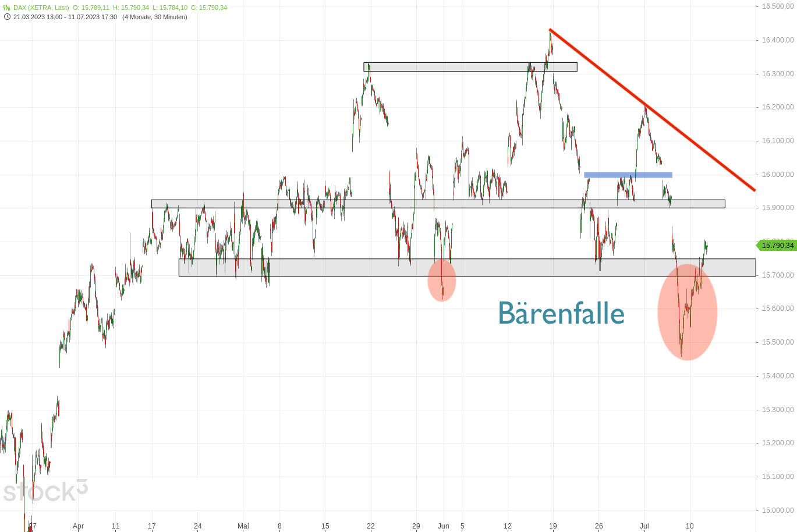Click the 'Apr' label on time axis

[x=78, y=526]
